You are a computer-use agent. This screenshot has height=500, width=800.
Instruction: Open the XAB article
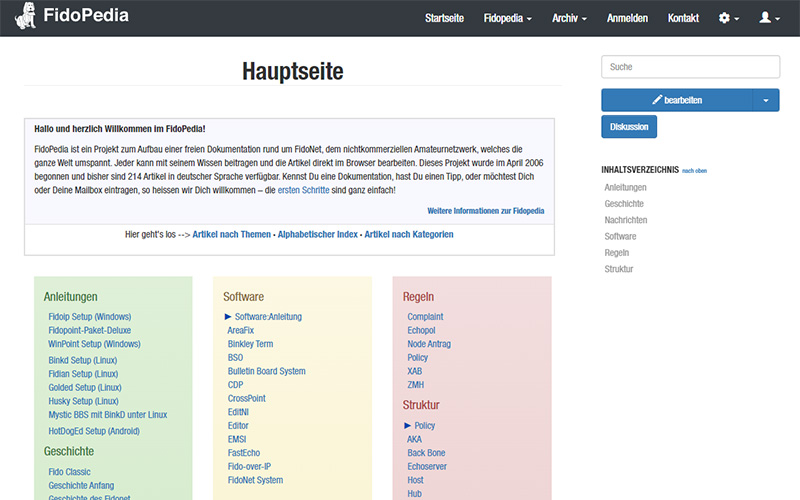[415, 371]
